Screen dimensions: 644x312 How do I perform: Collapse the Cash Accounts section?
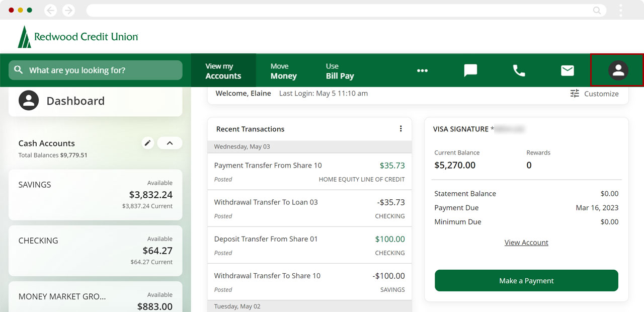[x=170, y=143]
